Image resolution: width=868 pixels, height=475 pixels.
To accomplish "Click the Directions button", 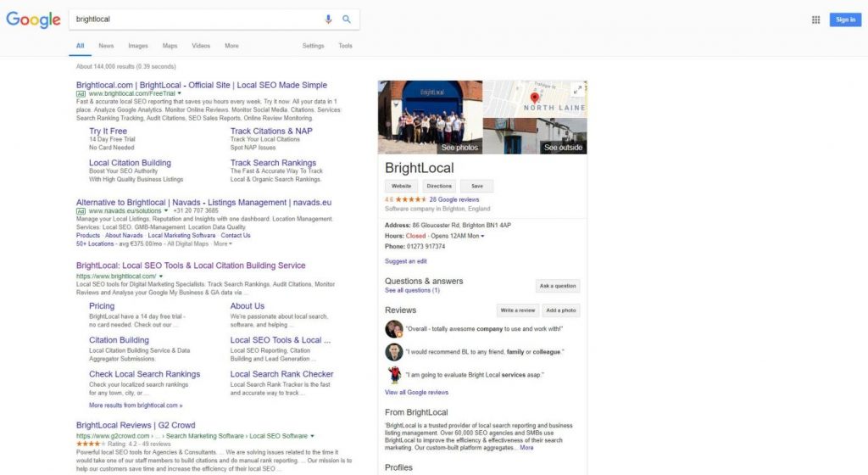I will [x=439, y=186].
